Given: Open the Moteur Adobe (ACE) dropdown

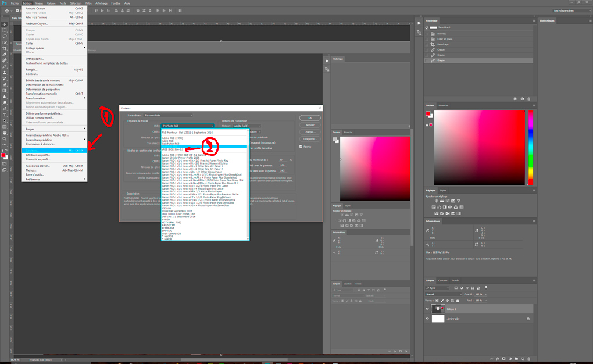Looking at the screenshot, I should 247,126.
